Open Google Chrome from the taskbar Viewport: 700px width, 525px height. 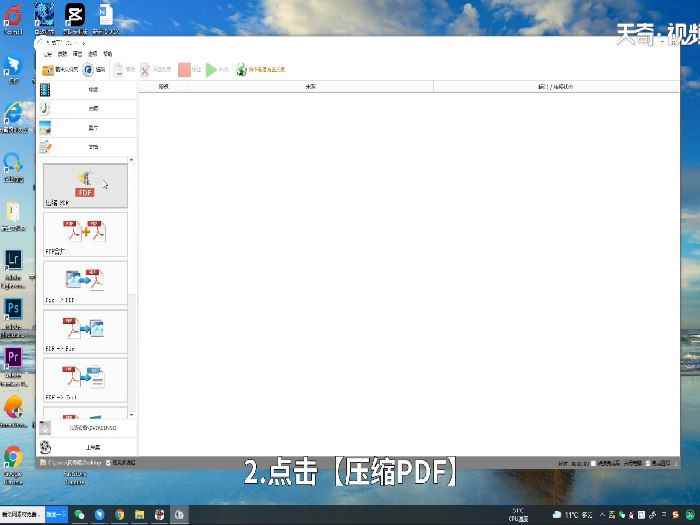pyautogui.click(x=119, y=515)
